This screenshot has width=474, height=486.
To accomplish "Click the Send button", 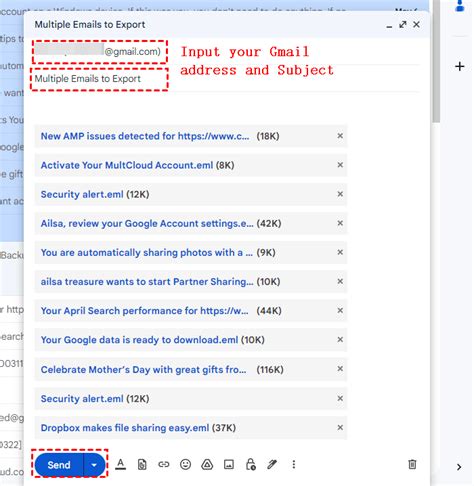I will point(59,465).
